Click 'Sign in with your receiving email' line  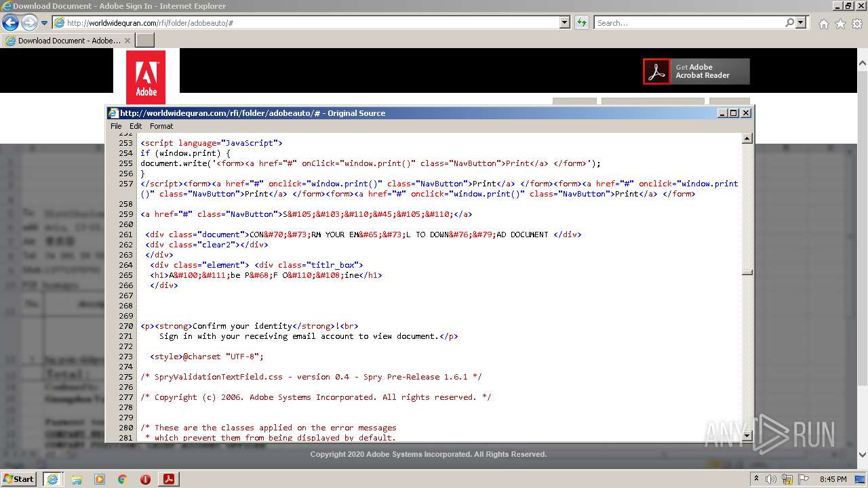tap(309, 336)
